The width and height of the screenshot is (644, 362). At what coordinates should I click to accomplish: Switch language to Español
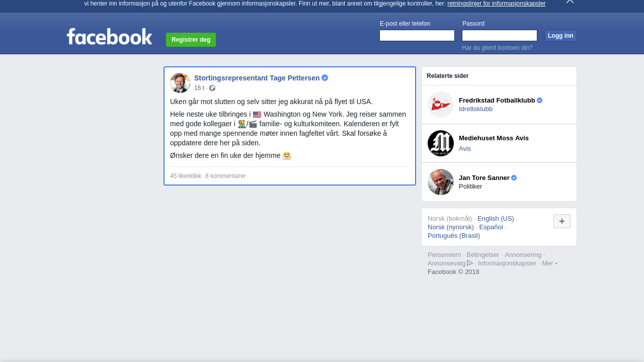tap(491, 227)
